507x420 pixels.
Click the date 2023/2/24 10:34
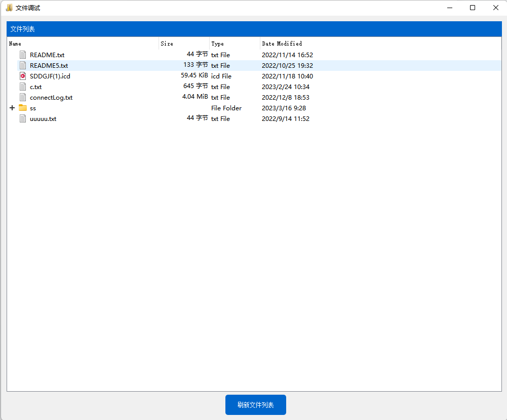(286, 87)
